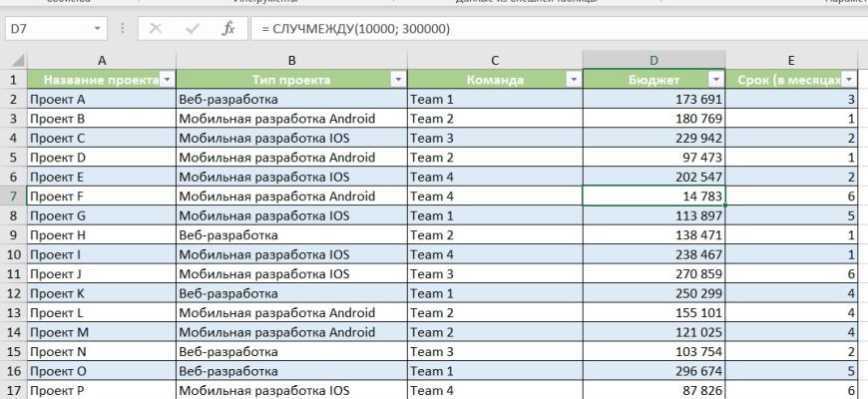868x399 pixels.
Task: Open the filter dropdown for Название проекта
Action: [x=167, y=80]
